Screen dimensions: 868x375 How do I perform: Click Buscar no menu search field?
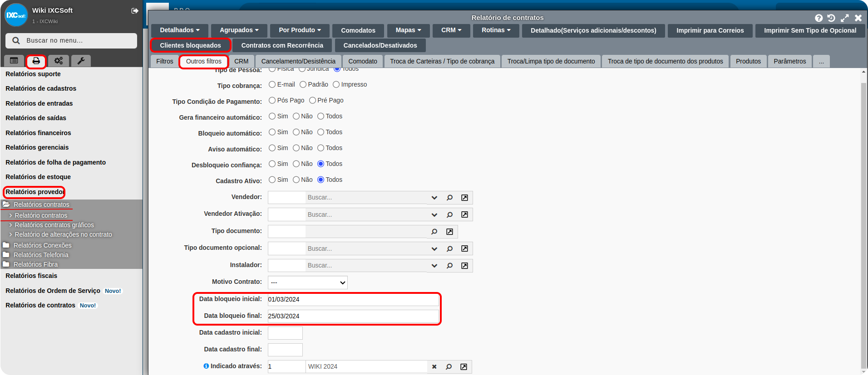point(71,40)
